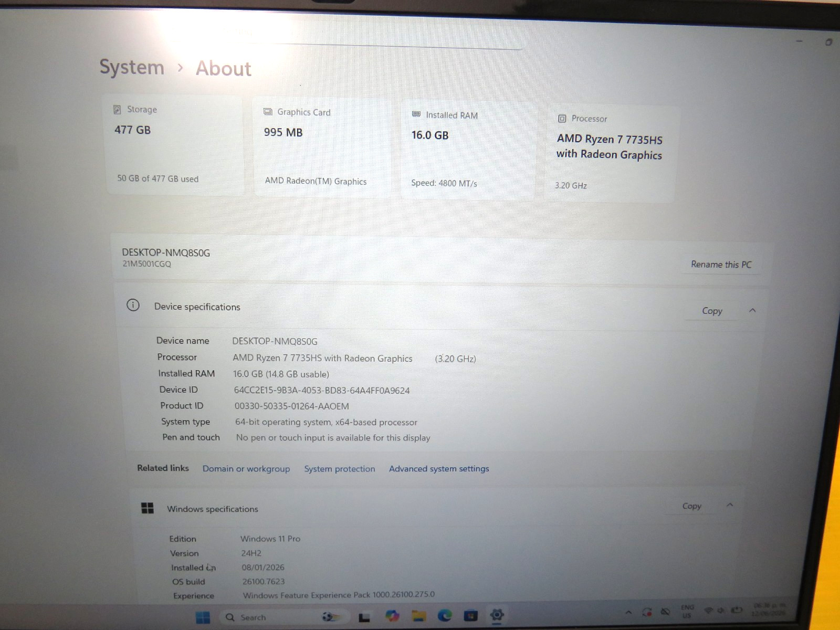Click 'Speed: 4800 MT/s' text
This screenshot has width=840, height=630.
(444, 183)
